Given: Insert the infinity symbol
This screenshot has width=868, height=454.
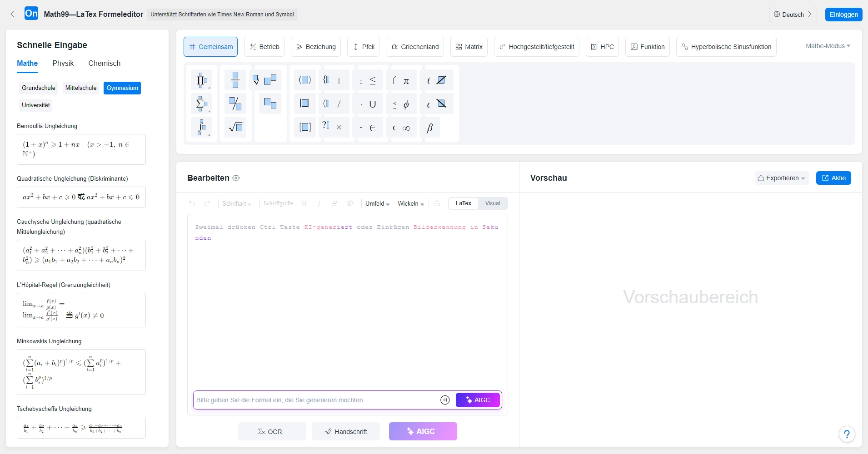Looking at the screenshot, I should point(406,128).
